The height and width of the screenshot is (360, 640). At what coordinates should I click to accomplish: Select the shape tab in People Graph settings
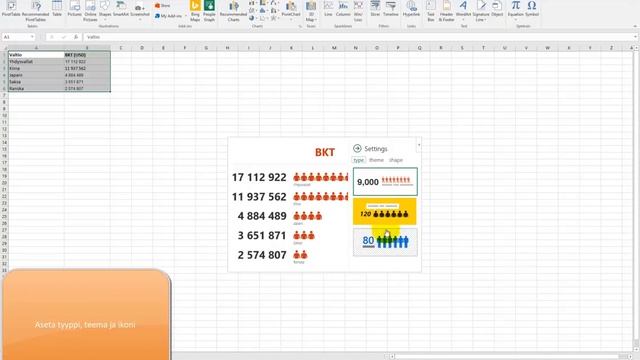(x=396, y=160)
